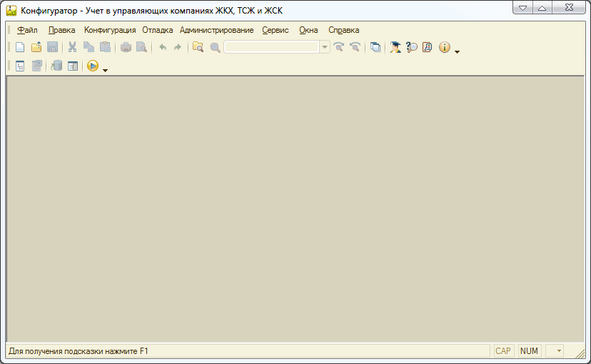Click the Find previous icon
The width and height of the screenshot is (591, 364).
[x=355, y=47]
